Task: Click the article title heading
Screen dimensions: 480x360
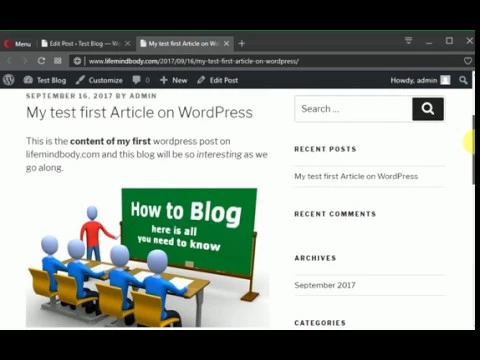Action: pyautogui.click(x=139, y=112)
